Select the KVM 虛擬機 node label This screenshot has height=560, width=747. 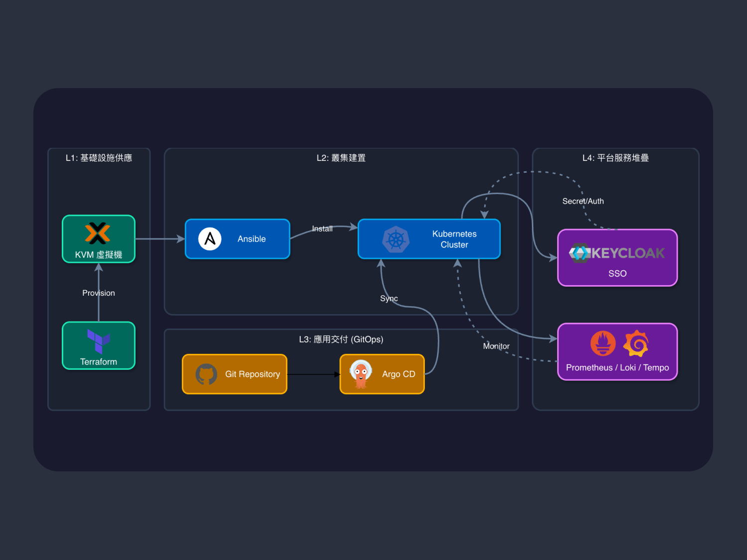[99, 255]
